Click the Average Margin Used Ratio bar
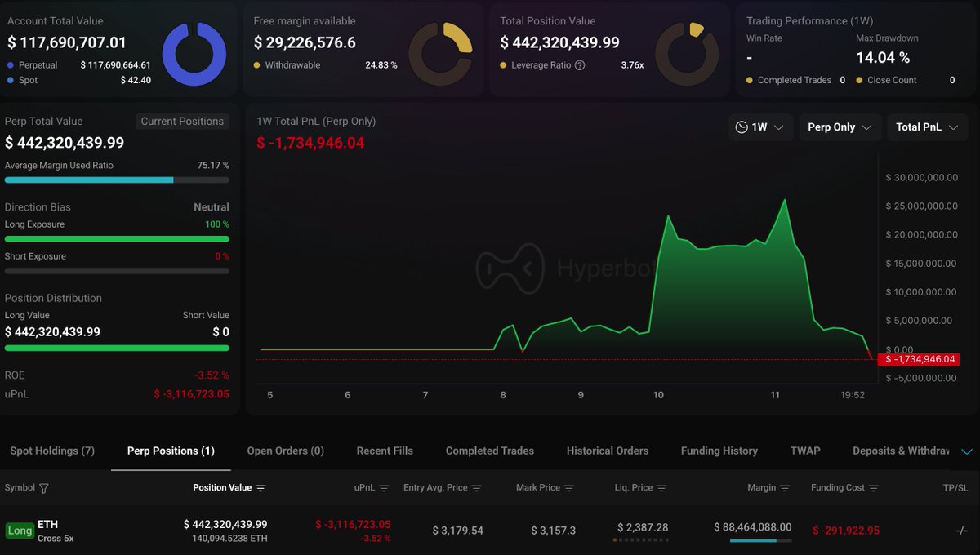This screenshot has width=980, height=555. 117,180
